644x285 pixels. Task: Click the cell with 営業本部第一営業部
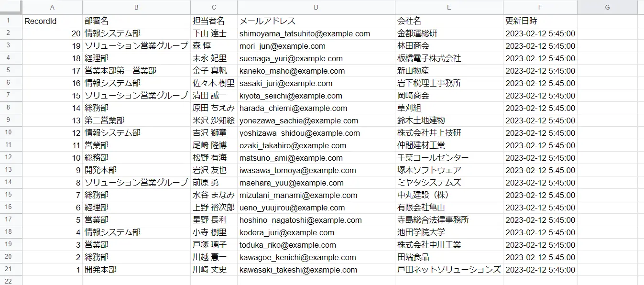pyautogui.click(x=136, y=71)
